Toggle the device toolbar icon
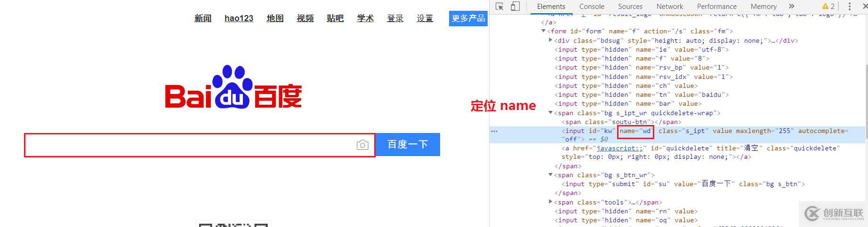 515,6
